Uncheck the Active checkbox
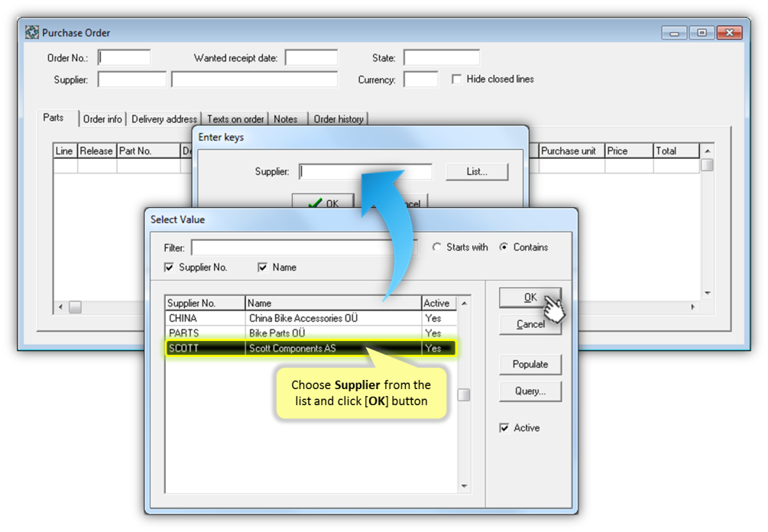 click(x=504, y=428)
